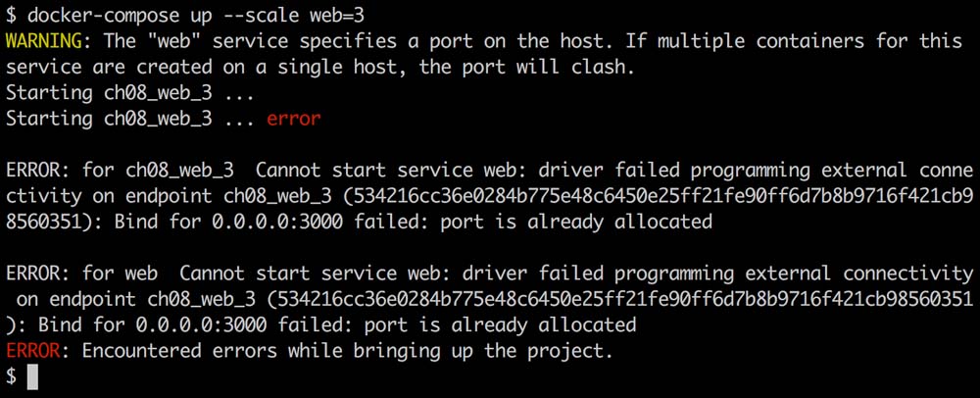Viewport: 980px width, 398px height.
Task: Click the terminal cursor block at the final prompt
Action: [x=32, y=376]
